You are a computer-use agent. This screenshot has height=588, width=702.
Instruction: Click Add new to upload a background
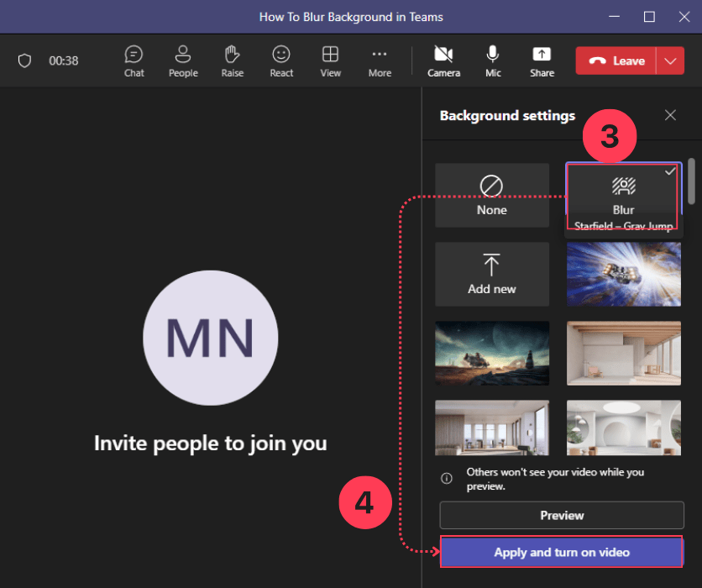[492, 274]
